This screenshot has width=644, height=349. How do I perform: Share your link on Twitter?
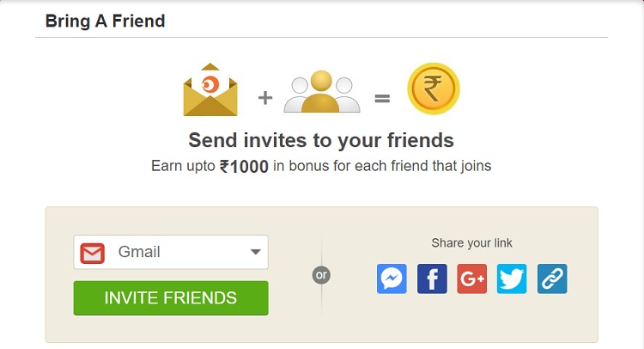[x=512, y=279]
